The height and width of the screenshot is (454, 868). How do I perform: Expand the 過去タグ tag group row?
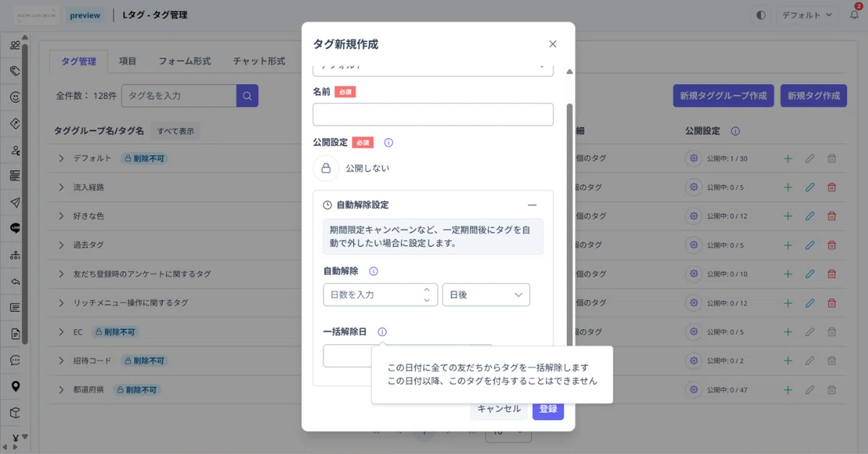click(x=61, y=245)
